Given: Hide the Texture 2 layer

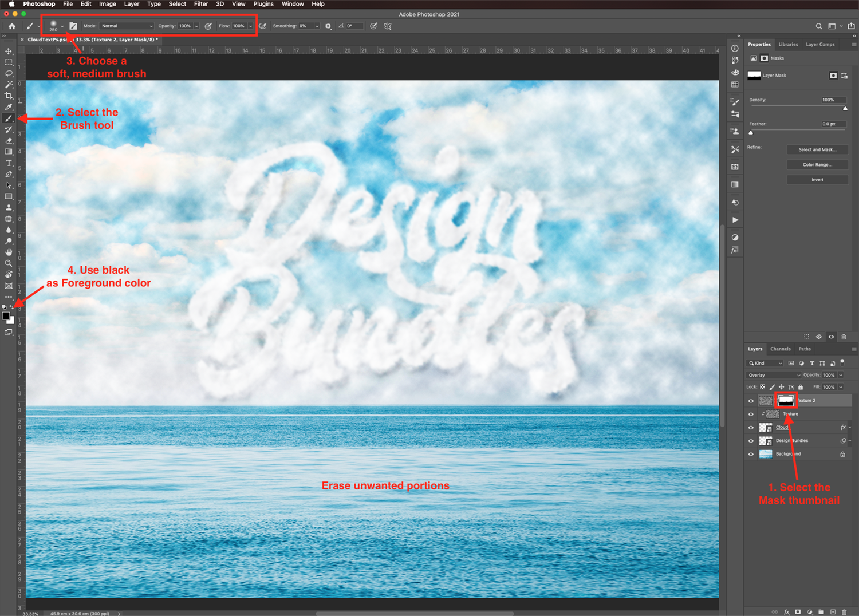Looking at the screenshot, I should tap(751, 401).
